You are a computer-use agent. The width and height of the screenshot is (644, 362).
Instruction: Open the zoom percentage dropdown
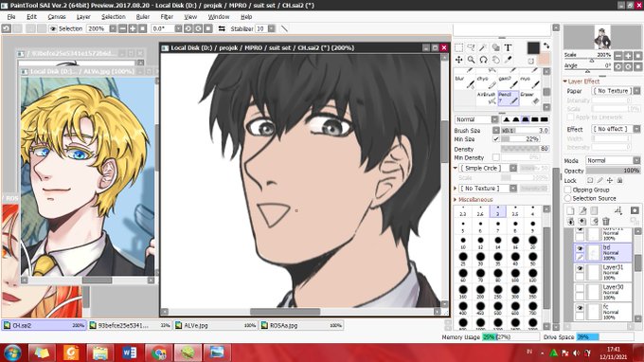[x=113, y=28]
